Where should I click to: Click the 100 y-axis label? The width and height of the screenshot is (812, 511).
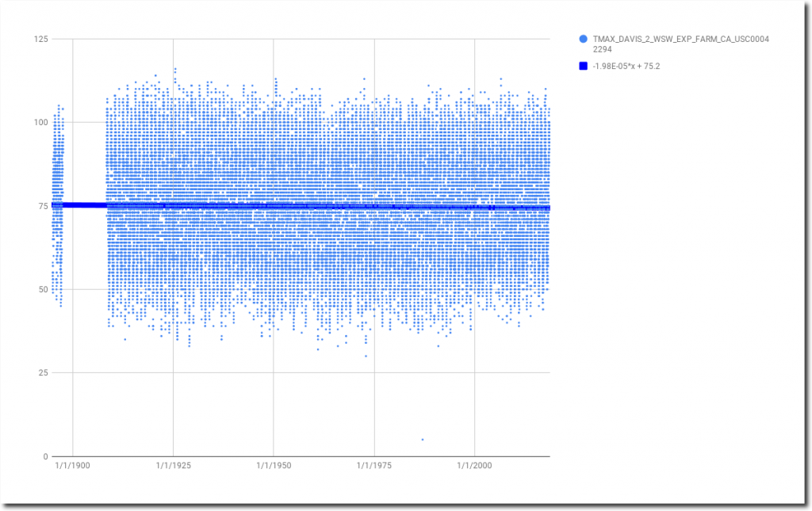point(40,122)
